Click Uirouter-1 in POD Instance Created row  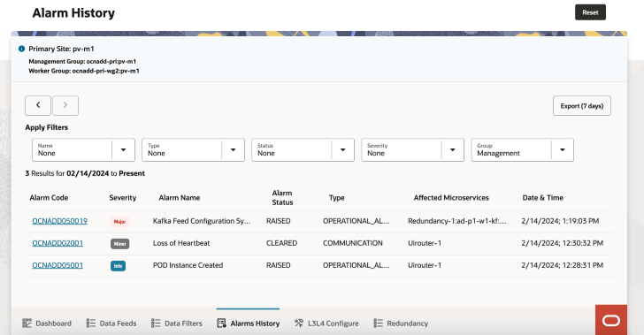(x=425, y=265)
